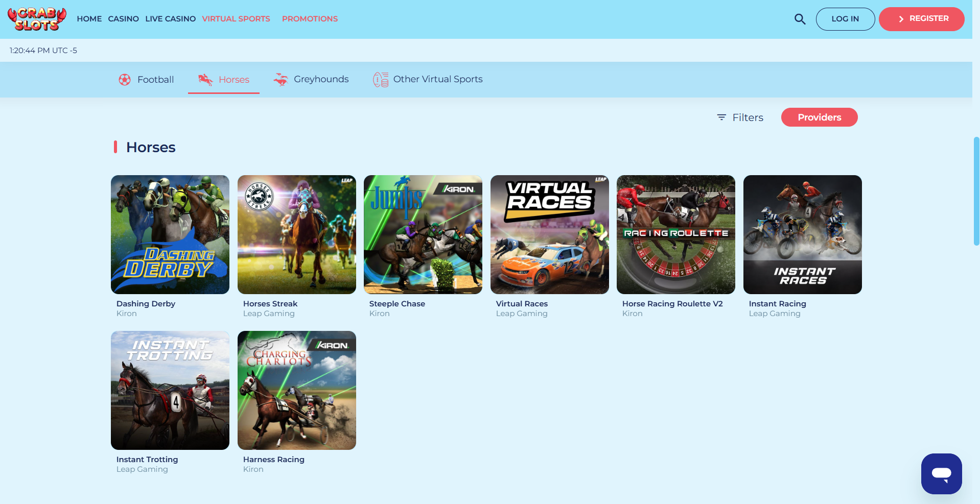980x504 pixels.
Task: Launch the Dashing Derby game thumbnail
Action: pos(170,234)
